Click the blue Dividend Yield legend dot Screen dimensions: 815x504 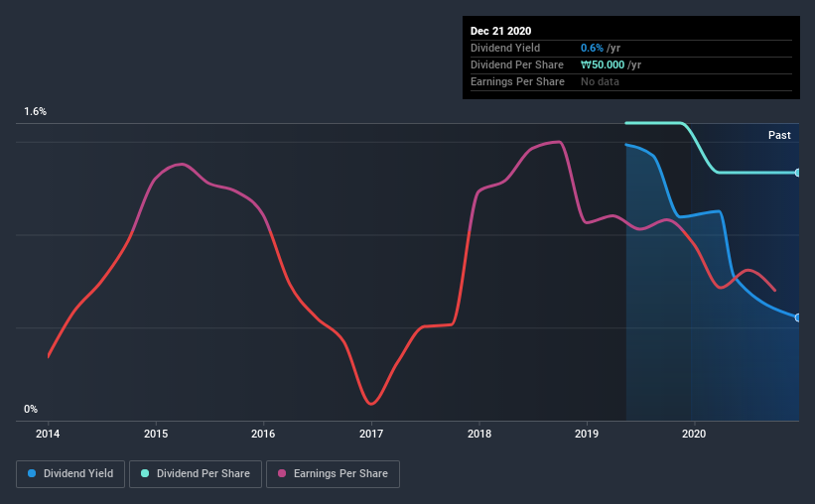[32, 473]
